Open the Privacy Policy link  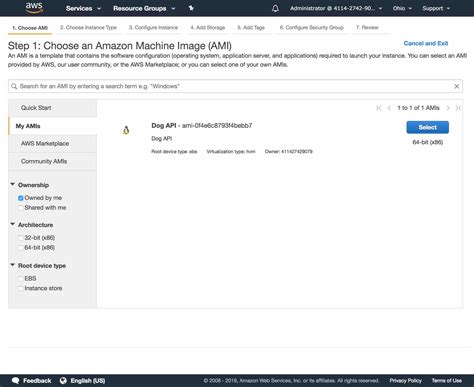[x=405, y=381]
